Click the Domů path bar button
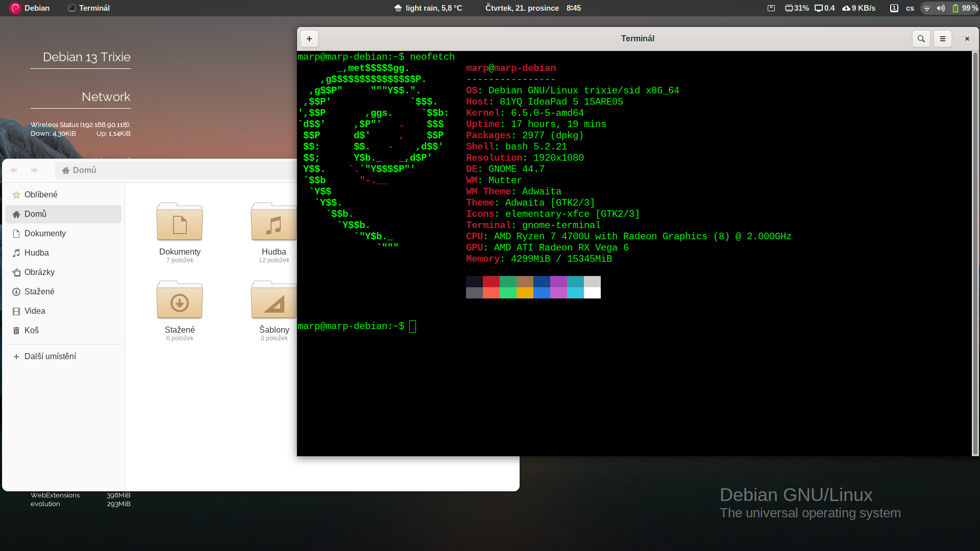Screen dimensions: 980x551 pos(79,170)
